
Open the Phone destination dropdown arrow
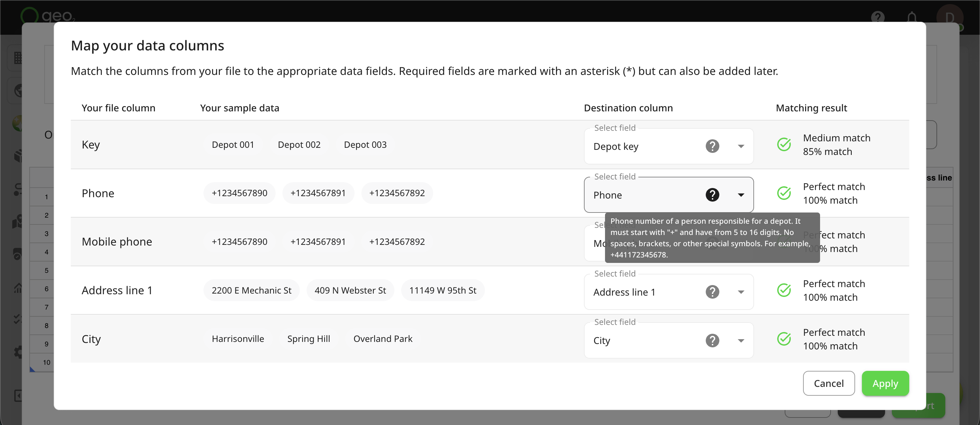point(741,195)
